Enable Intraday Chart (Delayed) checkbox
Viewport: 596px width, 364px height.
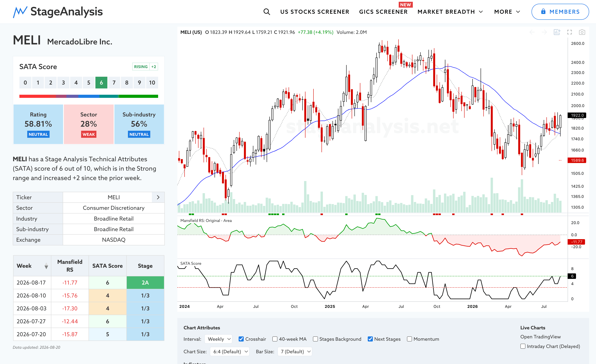tap(523, 346)
